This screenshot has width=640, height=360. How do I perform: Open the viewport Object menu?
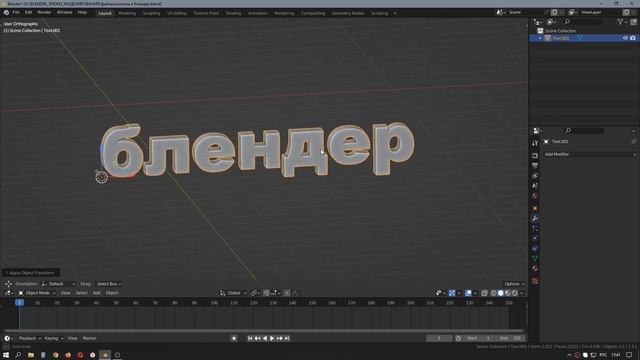coord(112,293)
